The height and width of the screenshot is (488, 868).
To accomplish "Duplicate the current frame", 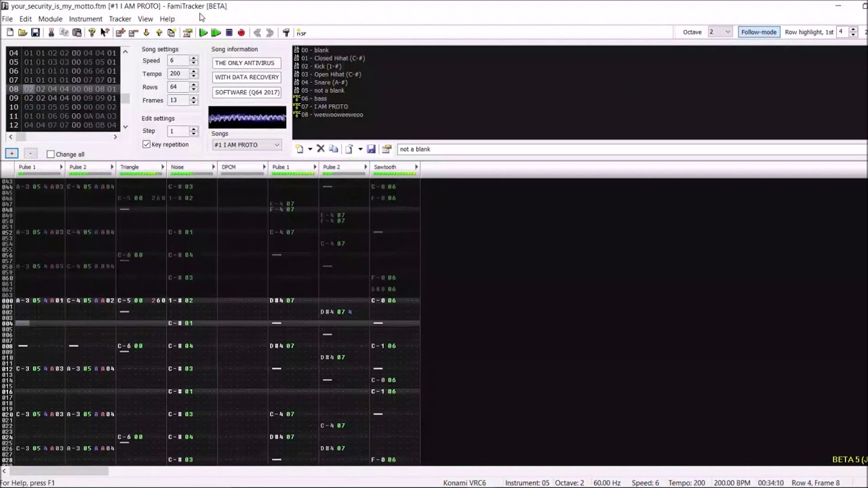I will click(172, 33).
